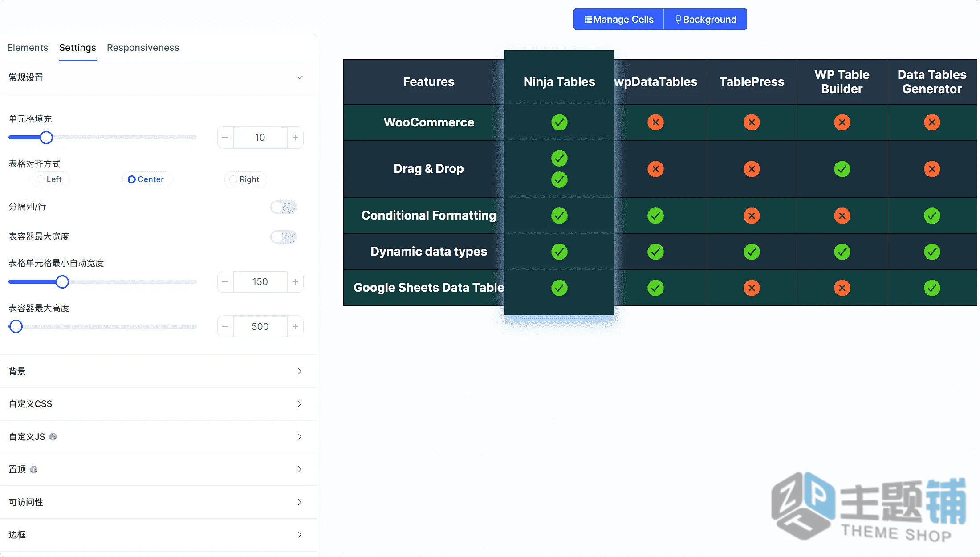Image resolution: width=980 pixels, height=557 pixels.
Task: Select the Ninja Tables header cell
Action: tap(559, 77)
